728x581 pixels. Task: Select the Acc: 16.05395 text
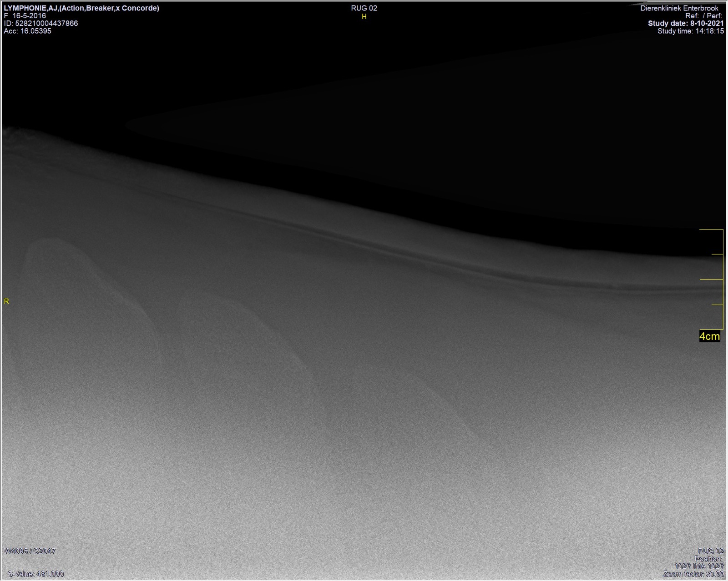(x=28, y=31)
